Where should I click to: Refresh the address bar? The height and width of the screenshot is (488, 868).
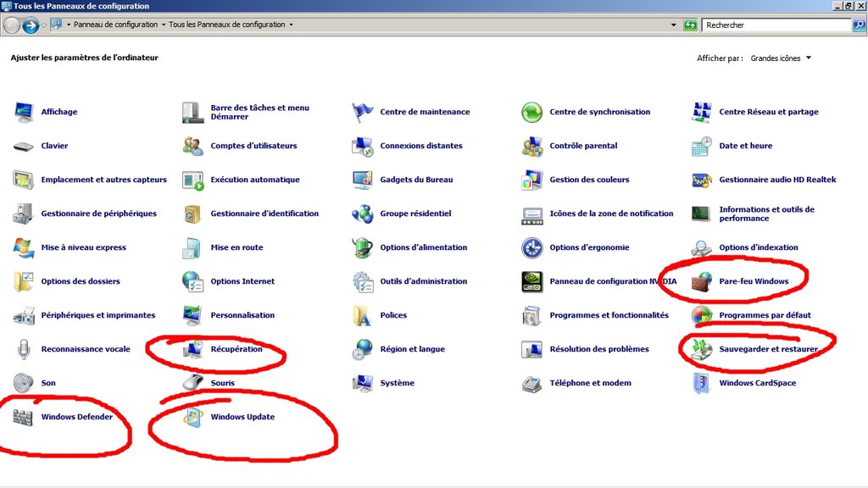pyautogui.click(x=690, y=25)
